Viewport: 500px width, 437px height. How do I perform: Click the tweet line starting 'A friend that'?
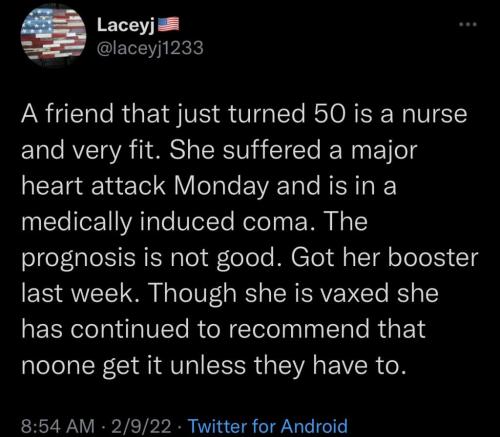[244, 114]
